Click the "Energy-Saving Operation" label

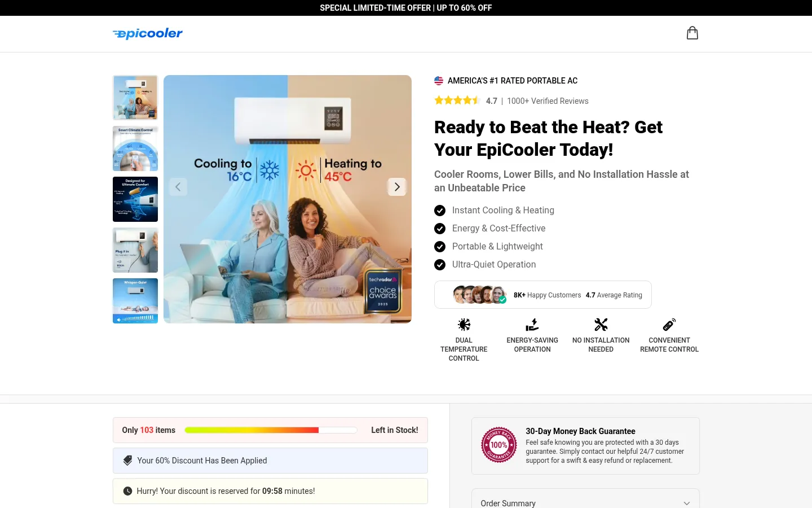click(x=532, y=345)
